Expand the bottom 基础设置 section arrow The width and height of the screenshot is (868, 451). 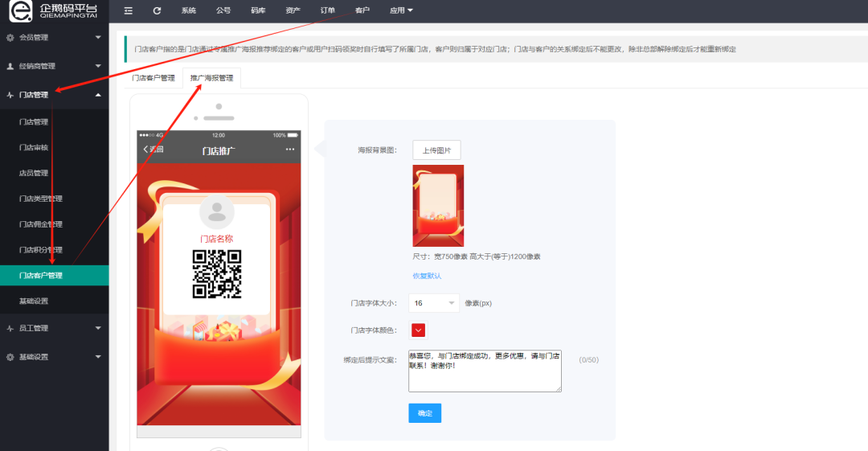98,357
